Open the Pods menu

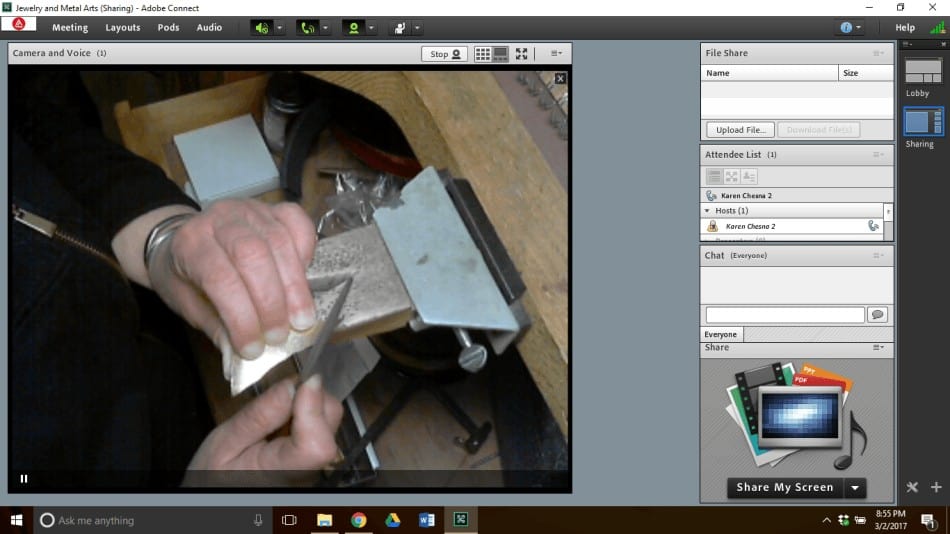[168, 27]
